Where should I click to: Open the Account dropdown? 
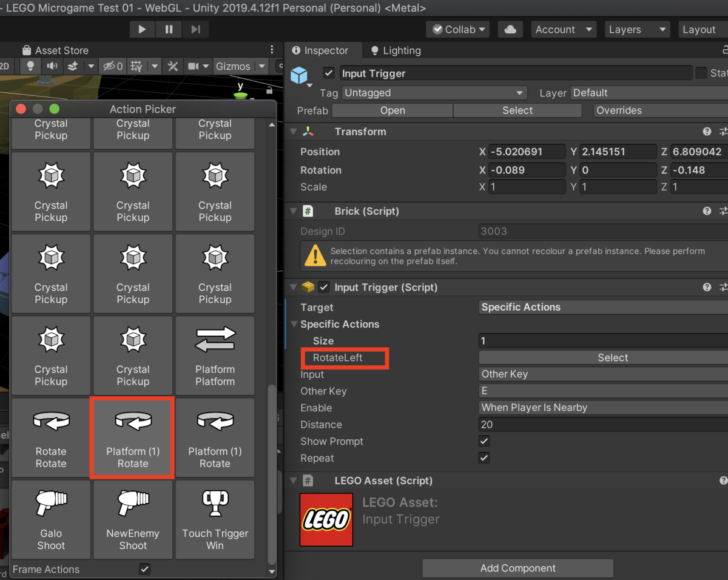(x=564, y=29)
